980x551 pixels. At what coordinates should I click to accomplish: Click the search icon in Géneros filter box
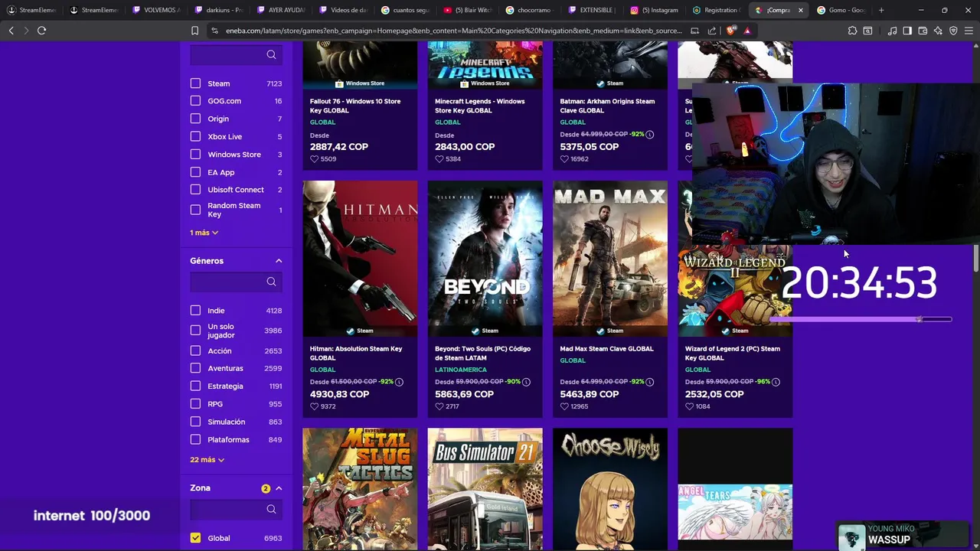point(271,282)
